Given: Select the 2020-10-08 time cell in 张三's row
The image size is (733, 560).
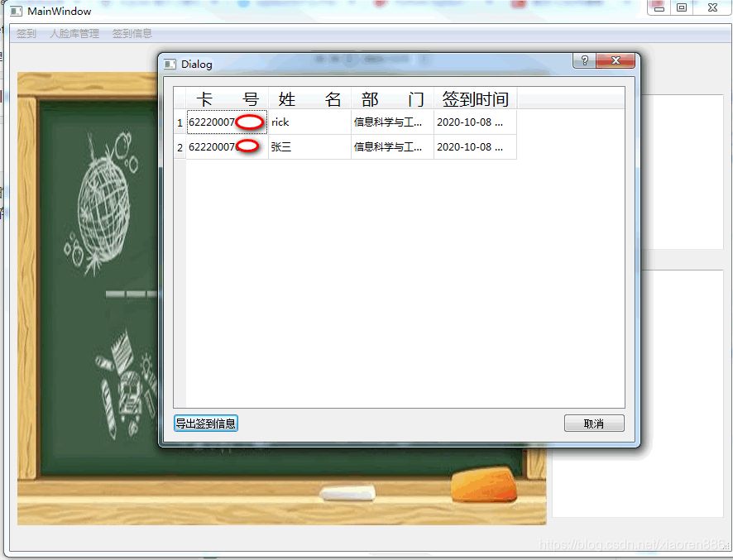Looking at the screenshot, I should tap(476, 147).
